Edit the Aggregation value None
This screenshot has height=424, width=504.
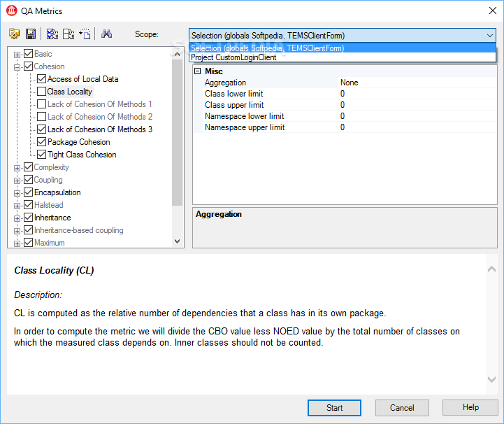(x=418, y=83)
